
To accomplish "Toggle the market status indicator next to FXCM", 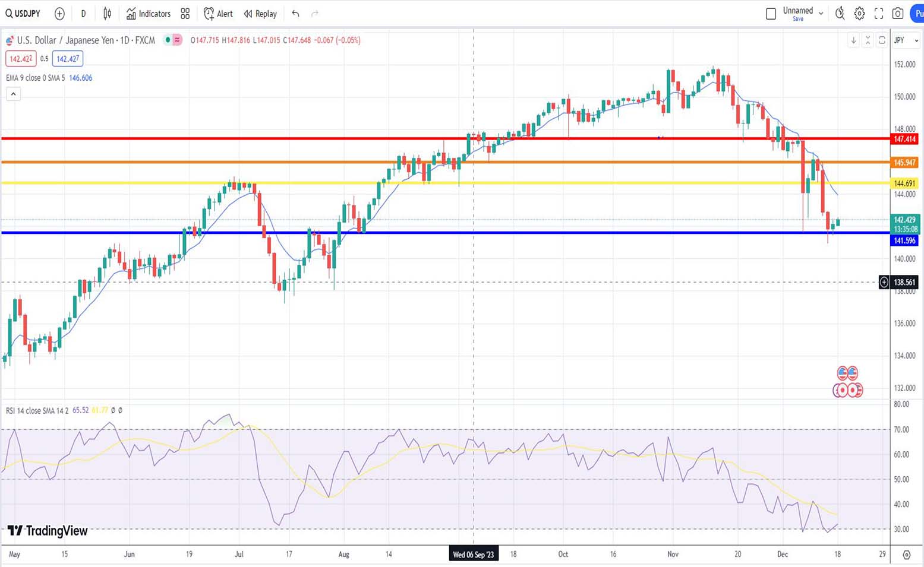I will (x=168, y=40).
